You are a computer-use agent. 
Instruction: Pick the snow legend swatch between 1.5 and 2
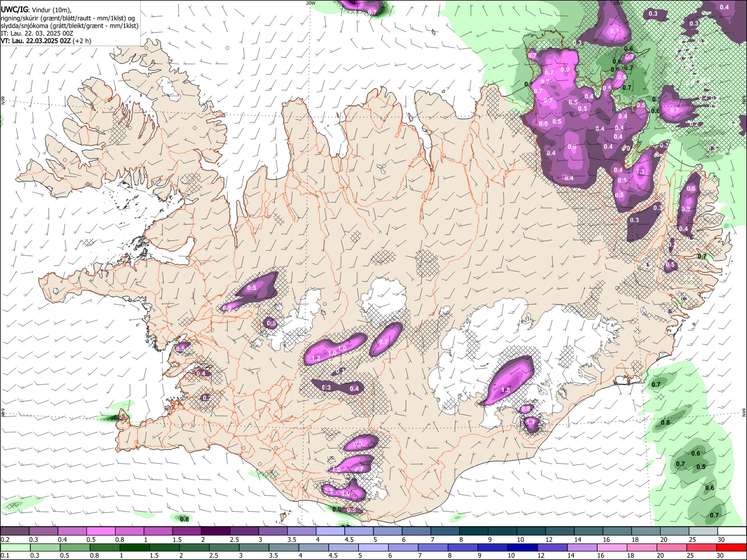(x=187, y=531)
